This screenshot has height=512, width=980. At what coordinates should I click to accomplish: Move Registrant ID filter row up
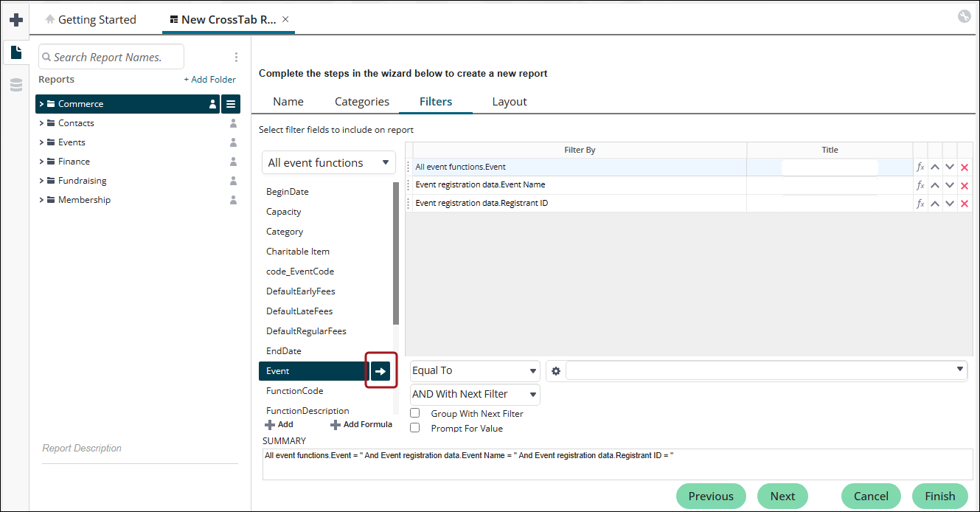point(935,204)
